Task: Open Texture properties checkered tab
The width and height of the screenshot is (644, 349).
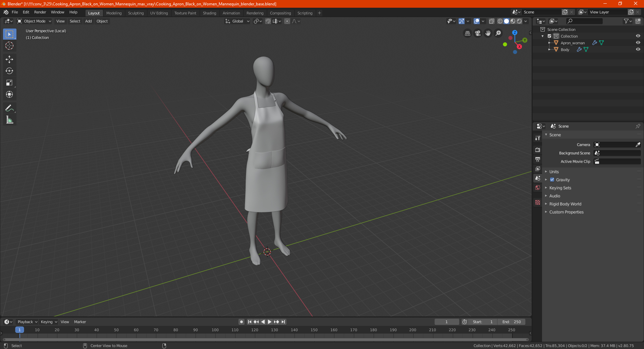Action: 538,202
